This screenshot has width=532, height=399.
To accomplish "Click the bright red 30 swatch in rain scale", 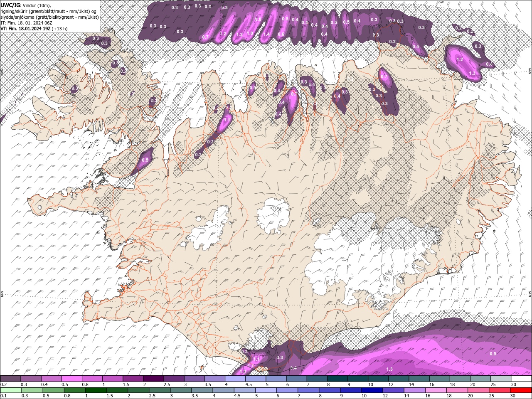I will (x=521, y=390).
